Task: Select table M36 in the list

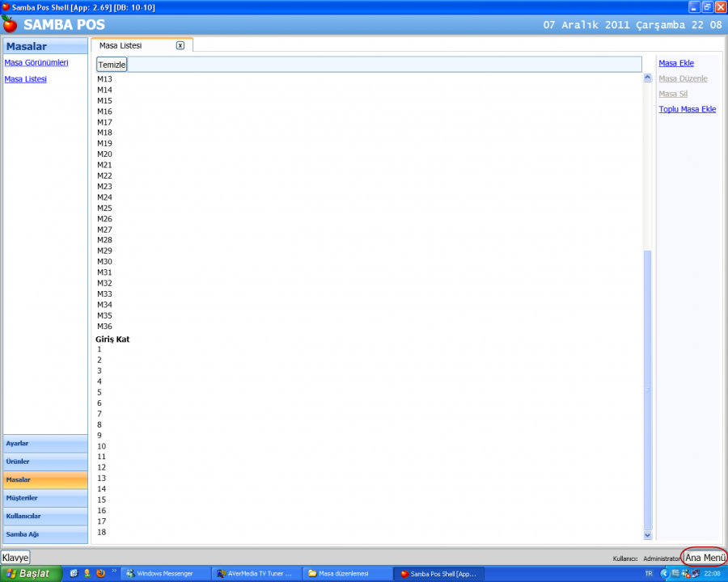Action: 104,327
